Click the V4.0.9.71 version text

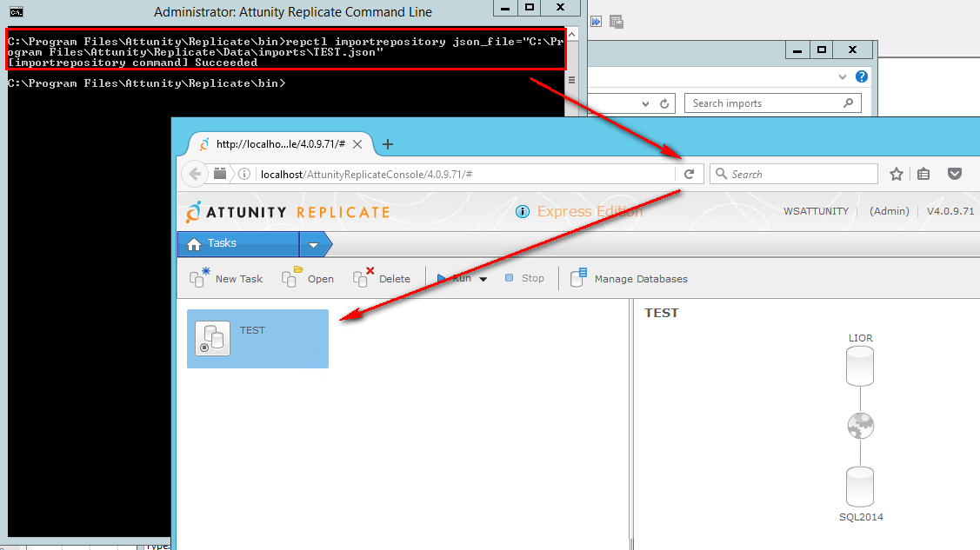(950, 211)
